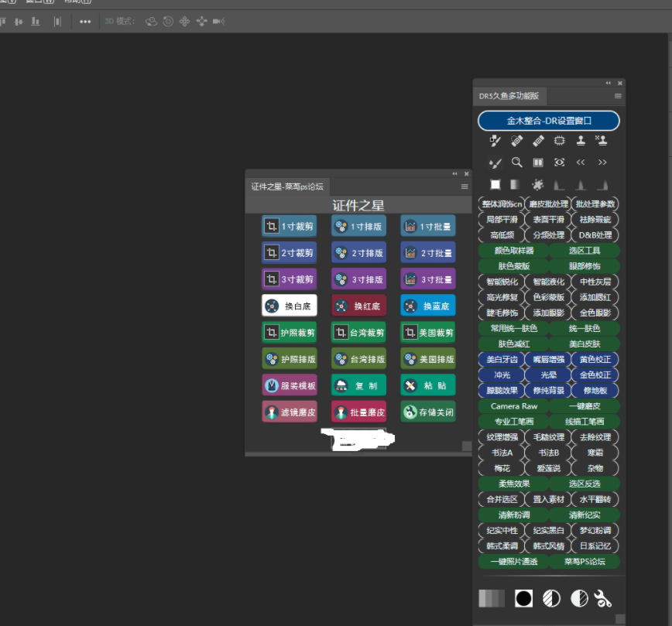This screenshot has height=626, width=672.
Task: Select the clone stamp icon in DR5 panel
Action: (x=581, y=141)
